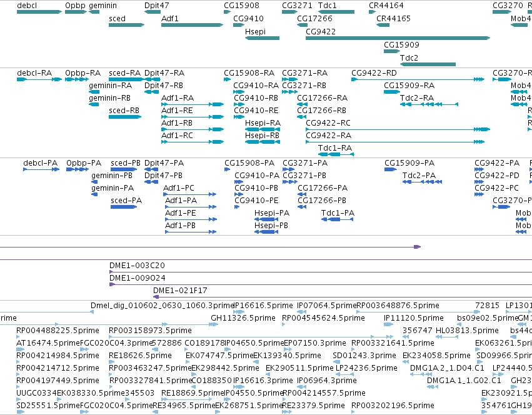Select the debcl gene feature bar
This screenshot has width=532, height=415.
pos(39,12)
